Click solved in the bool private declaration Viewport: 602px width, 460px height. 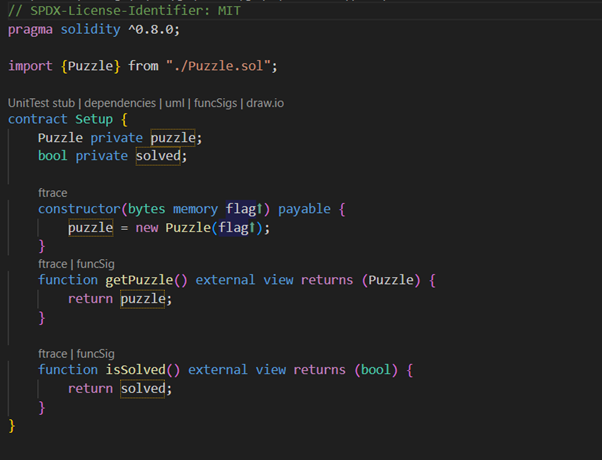pyautogui.click(x=158, y=156)
